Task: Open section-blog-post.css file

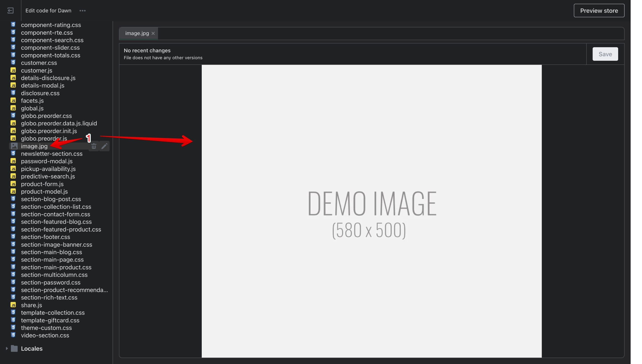Action: [x=51, y=199]
